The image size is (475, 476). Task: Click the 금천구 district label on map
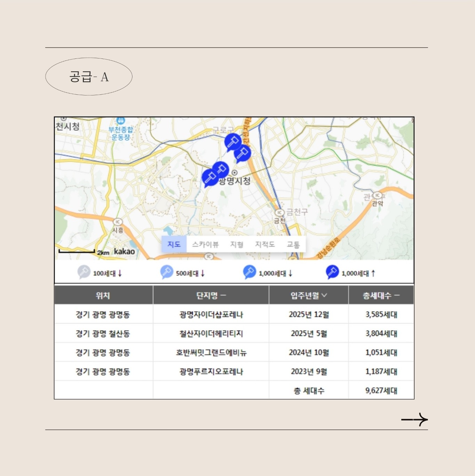(297, 212)
